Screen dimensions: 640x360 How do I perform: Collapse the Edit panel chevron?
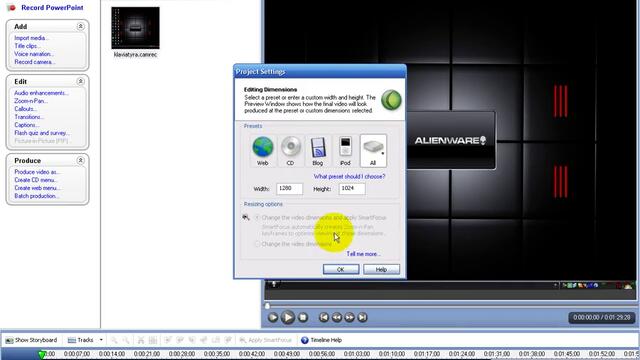pyautogui.click(x=80, y=81)
